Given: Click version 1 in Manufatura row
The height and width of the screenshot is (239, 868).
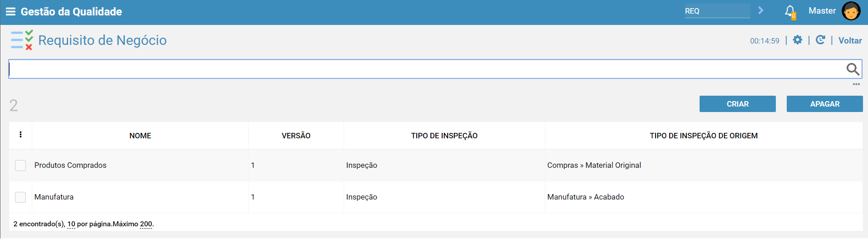Looking at the screenshot, I should (253, 197).
